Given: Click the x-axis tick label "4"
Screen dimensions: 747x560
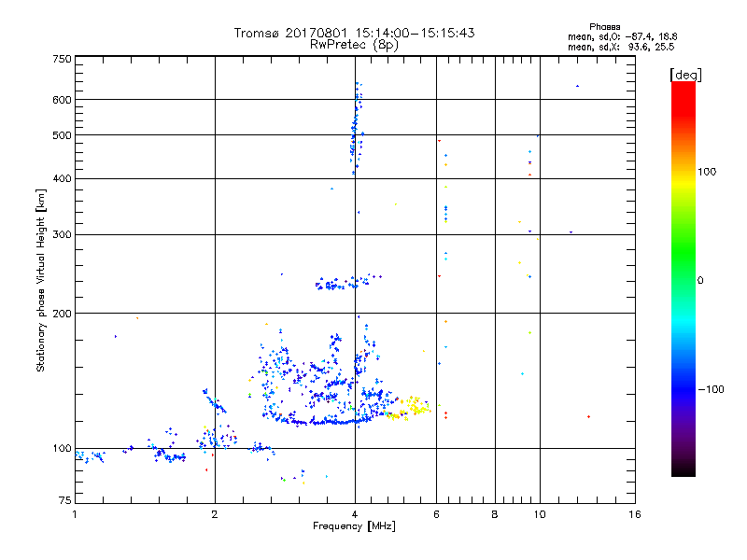Looking at the screenshot, I should pos(355,514).
